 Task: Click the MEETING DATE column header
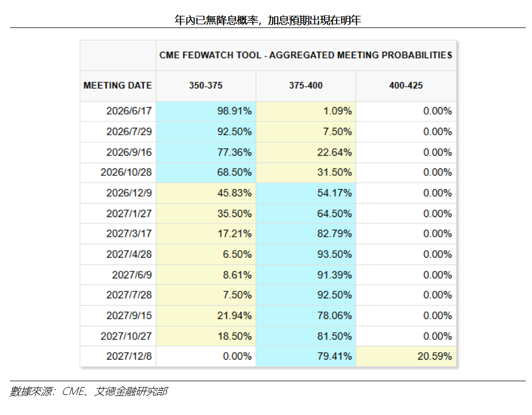(x=118, y=86)
